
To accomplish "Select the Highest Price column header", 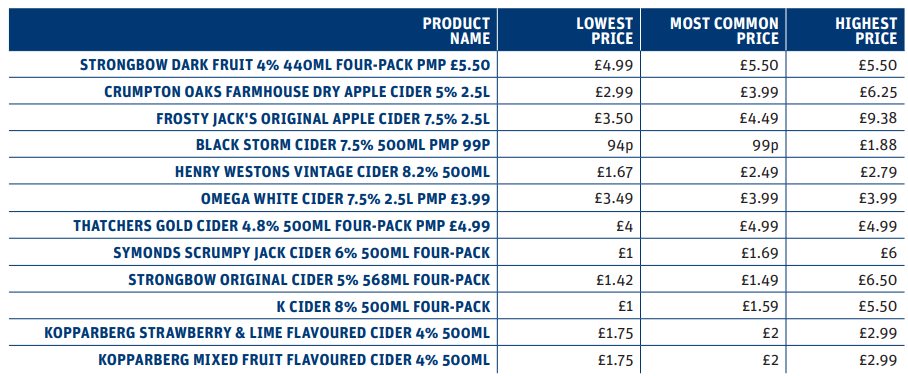I will [x=866, y=31].
